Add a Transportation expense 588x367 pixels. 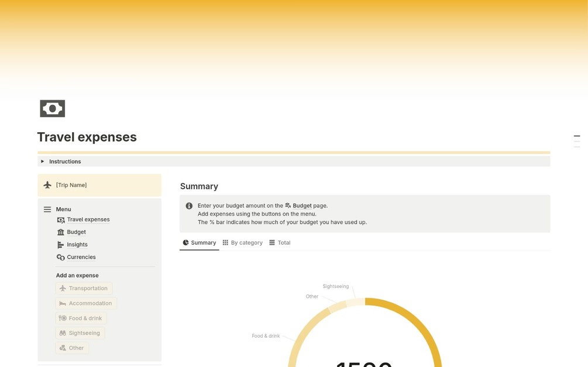coord(84,288)
